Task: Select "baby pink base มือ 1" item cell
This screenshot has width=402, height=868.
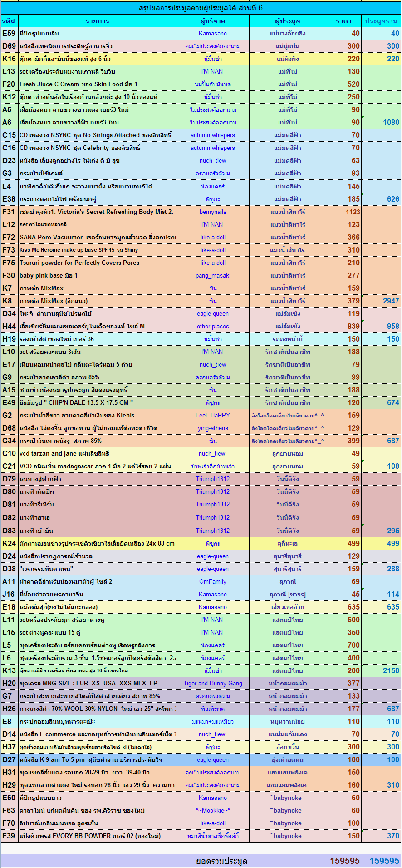Action: [97, 275]
